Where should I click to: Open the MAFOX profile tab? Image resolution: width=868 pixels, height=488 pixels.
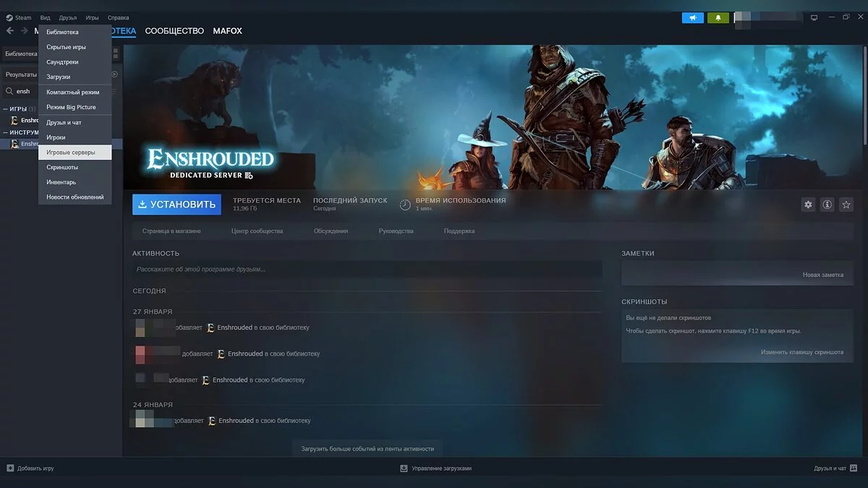tap(227, 31)
